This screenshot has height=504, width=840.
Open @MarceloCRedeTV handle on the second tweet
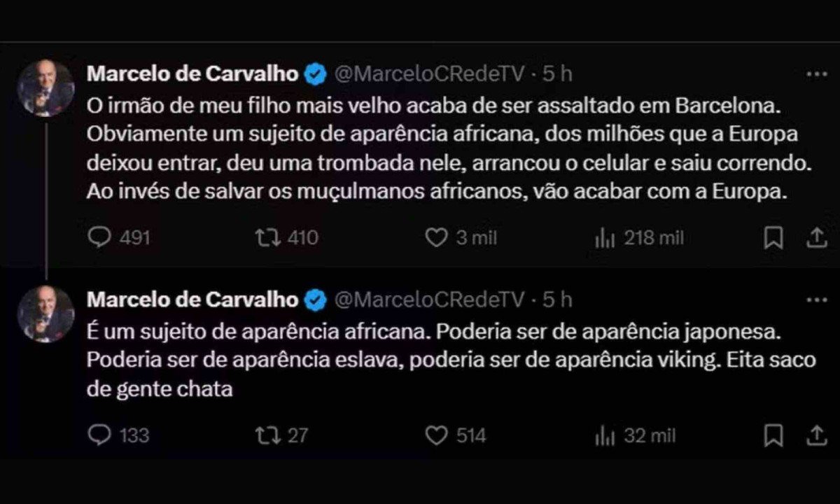pos(430,300)
